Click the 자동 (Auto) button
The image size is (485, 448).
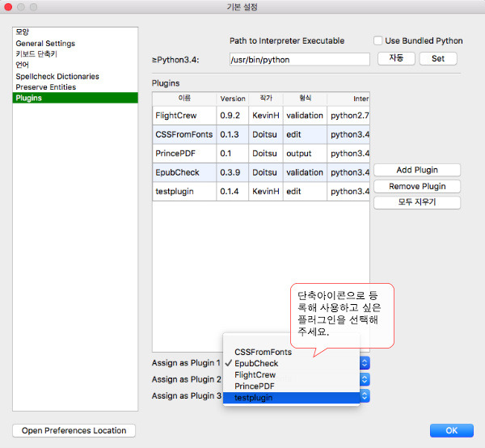tap(396, 58)
